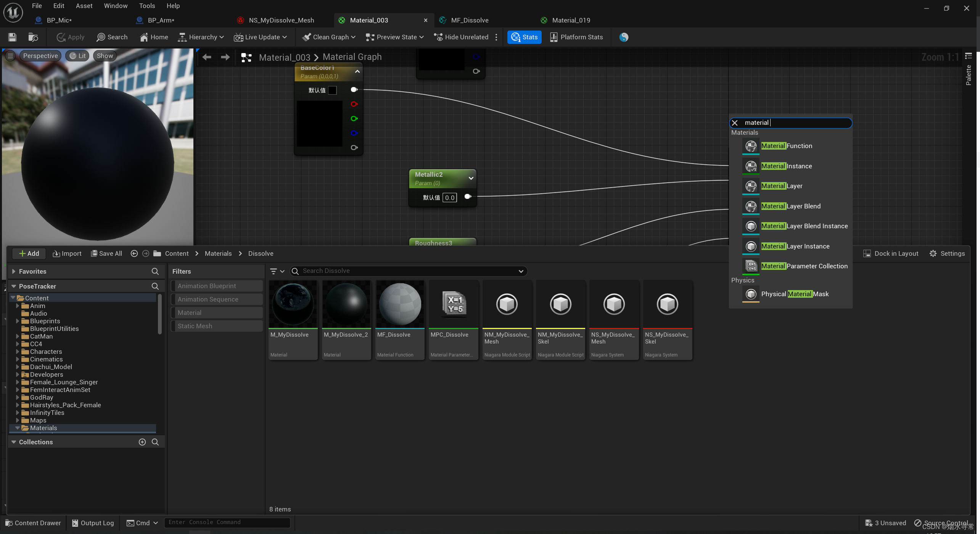
Task: Open the Tools menu
Action: click(x=147, y=6)
